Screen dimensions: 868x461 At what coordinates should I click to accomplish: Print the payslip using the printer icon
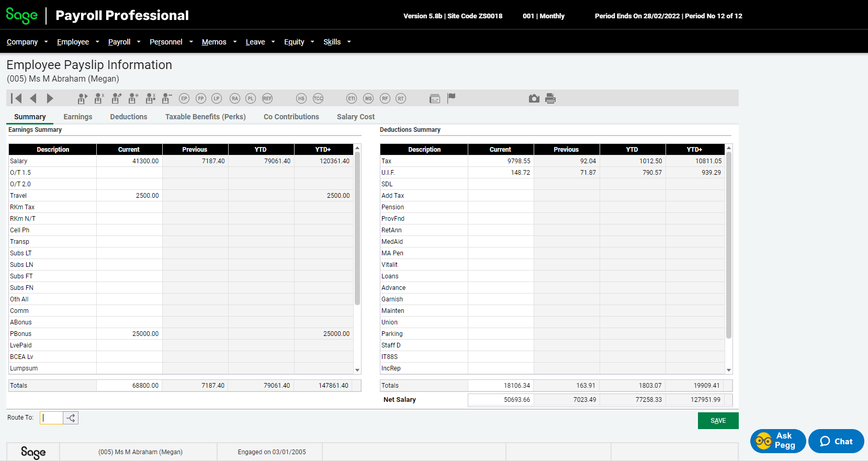[550, 98]
